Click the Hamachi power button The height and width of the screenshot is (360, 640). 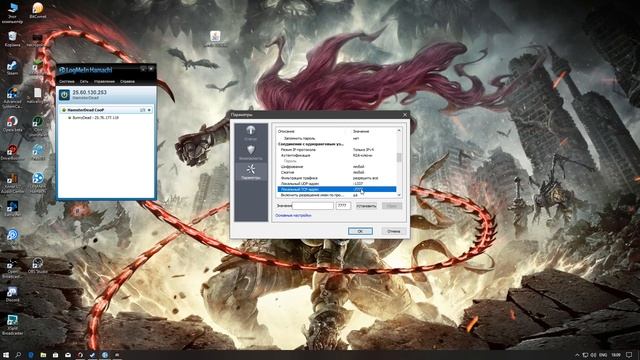click(x=64, y=95)
